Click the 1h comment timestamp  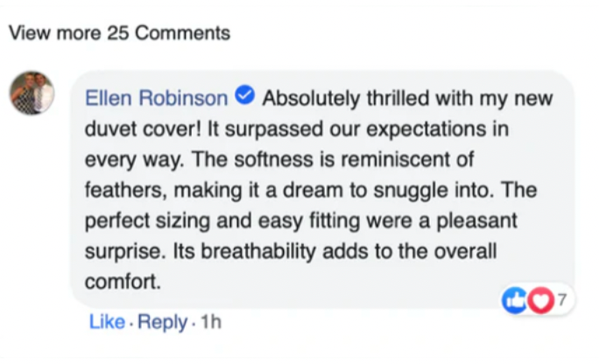[211, 322]
